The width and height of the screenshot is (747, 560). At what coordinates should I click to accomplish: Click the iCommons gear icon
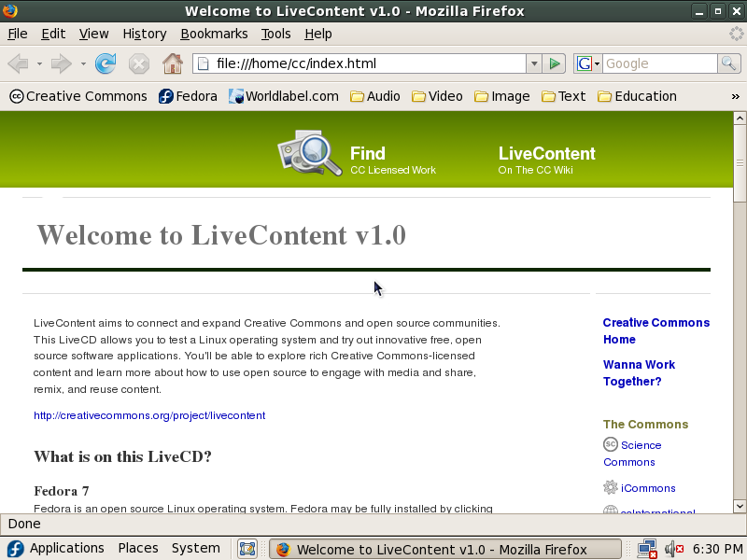point(611,487)
